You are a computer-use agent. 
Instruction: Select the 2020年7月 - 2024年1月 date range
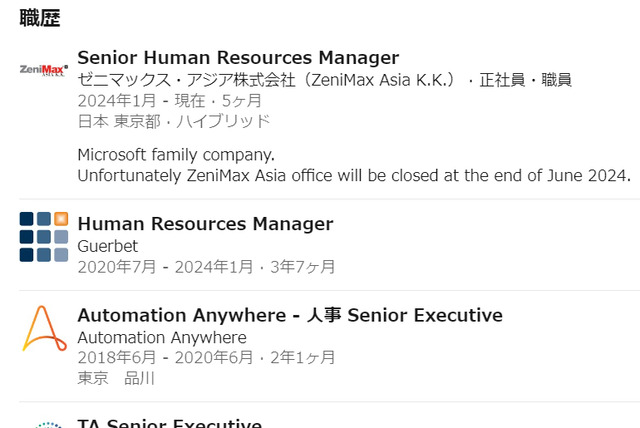165,267
